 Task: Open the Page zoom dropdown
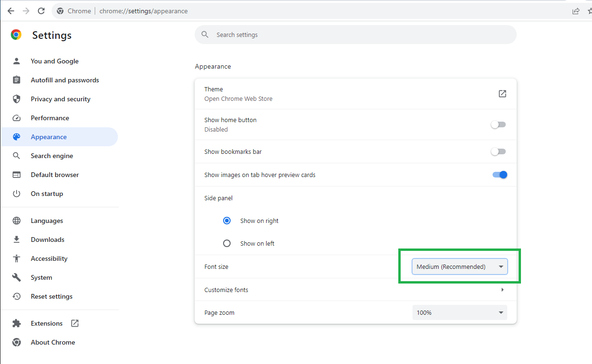(459, 312)
